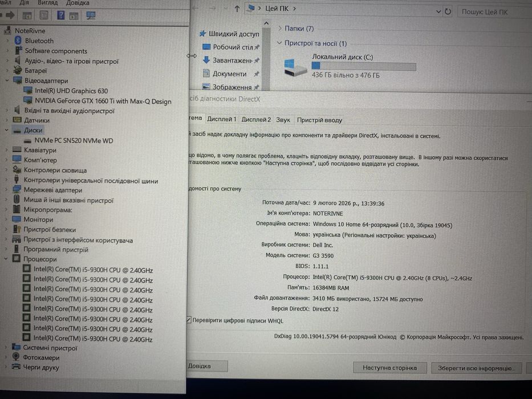Switch to the Дисплей 2 tab
Image resolution: width=532 pixels, height=399 pixels.
(x=256, y=120)
